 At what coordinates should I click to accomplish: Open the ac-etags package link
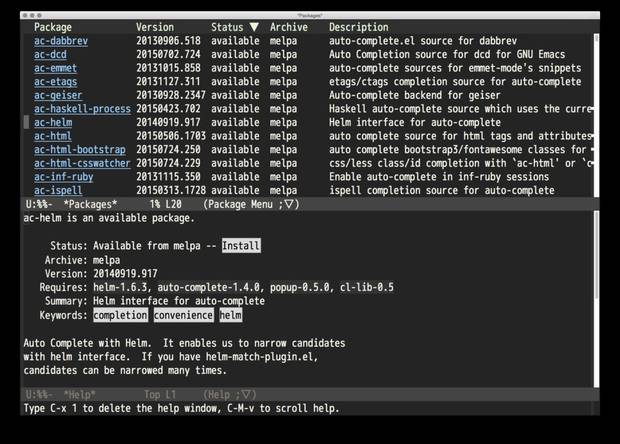[55, 82]
